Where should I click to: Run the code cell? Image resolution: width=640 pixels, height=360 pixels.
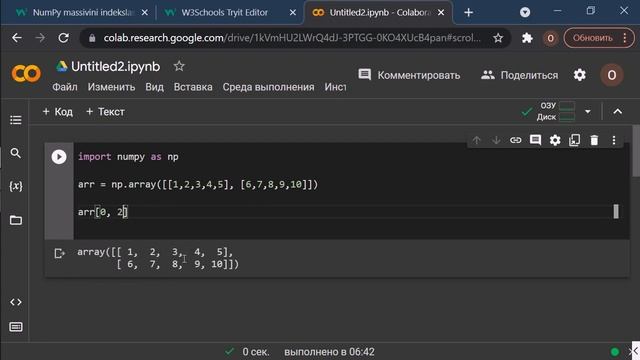[x=59, y=157]
